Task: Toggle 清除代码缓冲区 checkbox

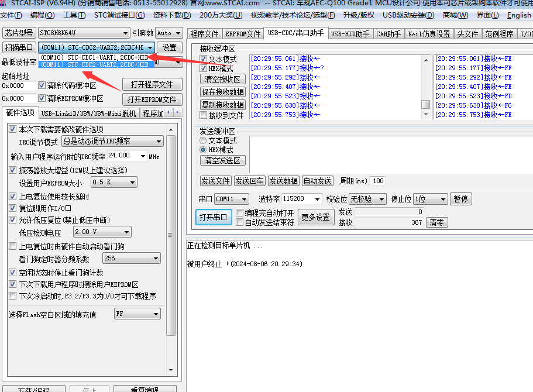Action: 42,85
